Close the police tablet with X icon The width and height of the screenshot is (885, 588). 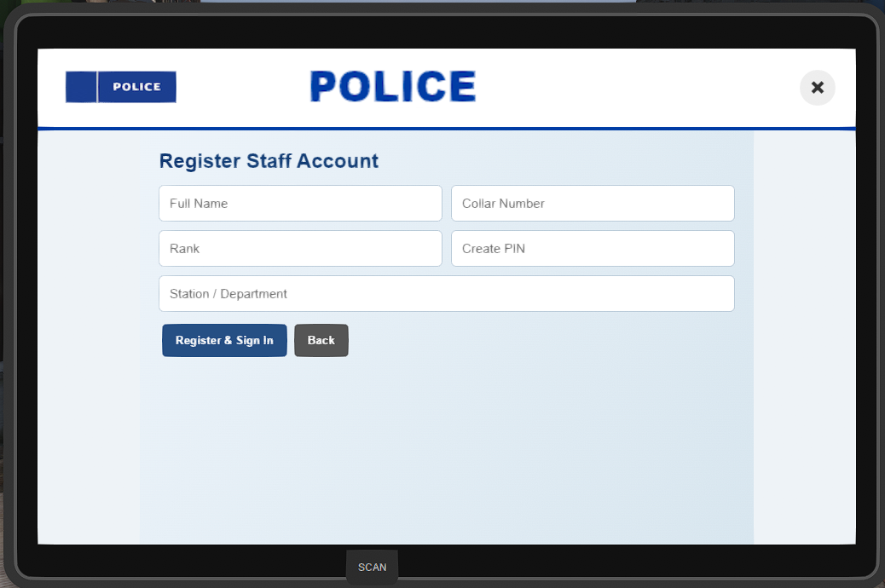coord(818,88)
